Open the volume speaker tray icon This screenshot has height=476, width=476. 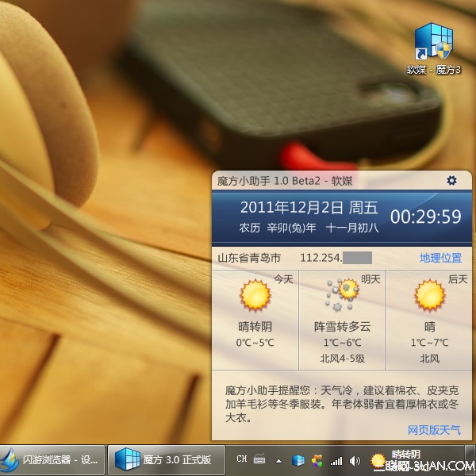pos(355,461)
